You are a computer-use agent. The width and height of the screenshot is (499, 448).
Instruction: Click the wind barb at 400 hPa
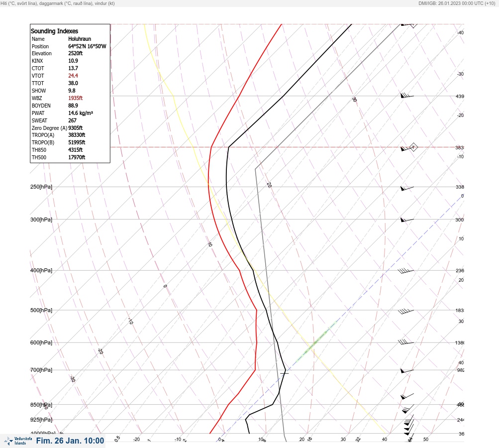pos(406,271)
